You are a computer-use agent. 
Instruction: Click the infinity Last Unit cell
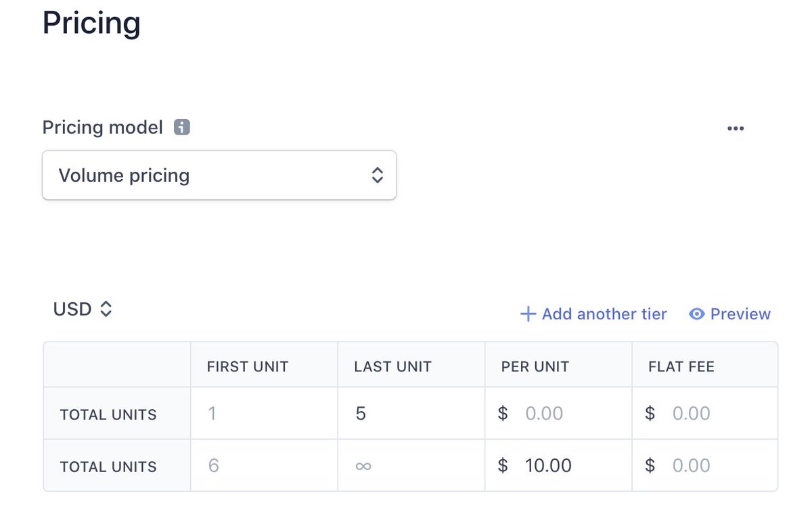tap(411, 465)
